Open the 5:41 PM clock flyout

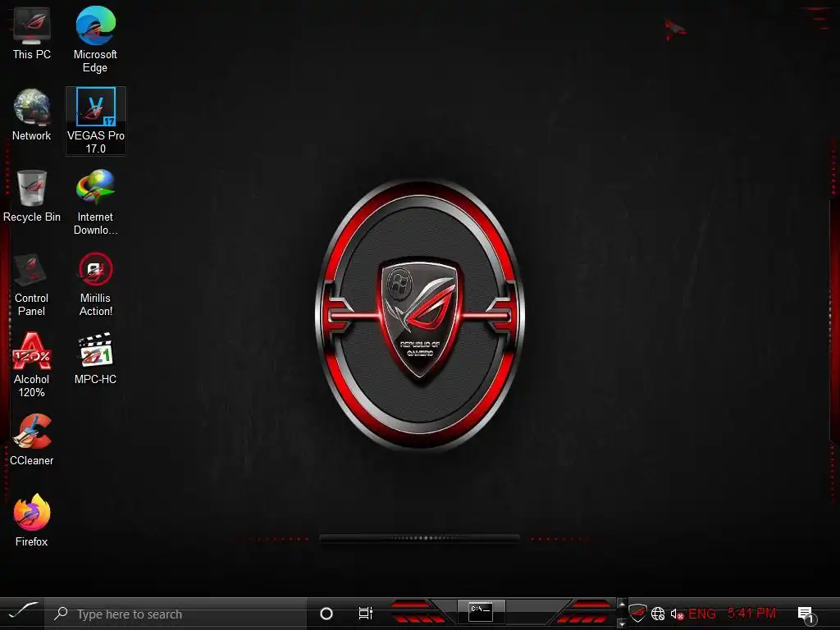pos(752,613)
